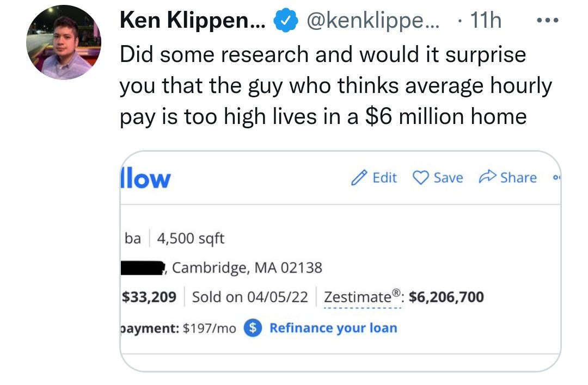Click the Share arrow icon
This screenshot has width=588, height=385.
(486, 178)
